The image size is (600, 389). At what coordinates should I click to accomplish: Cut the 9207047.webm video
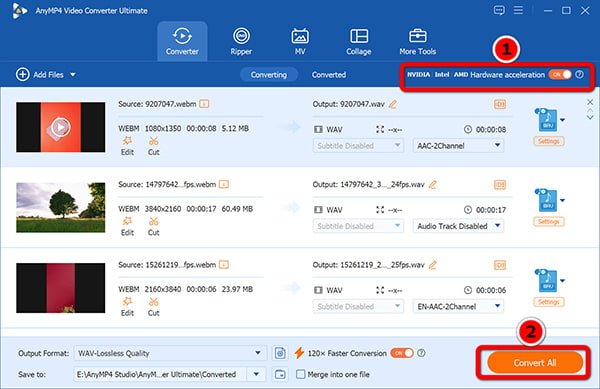coord(153,146)
